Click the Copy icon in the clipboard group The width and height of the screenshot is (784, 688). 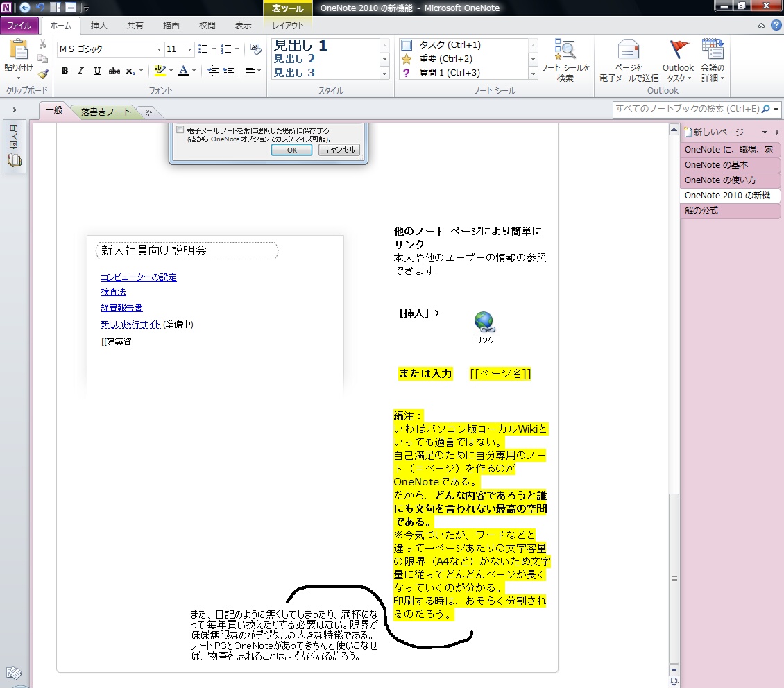[43, 58]
